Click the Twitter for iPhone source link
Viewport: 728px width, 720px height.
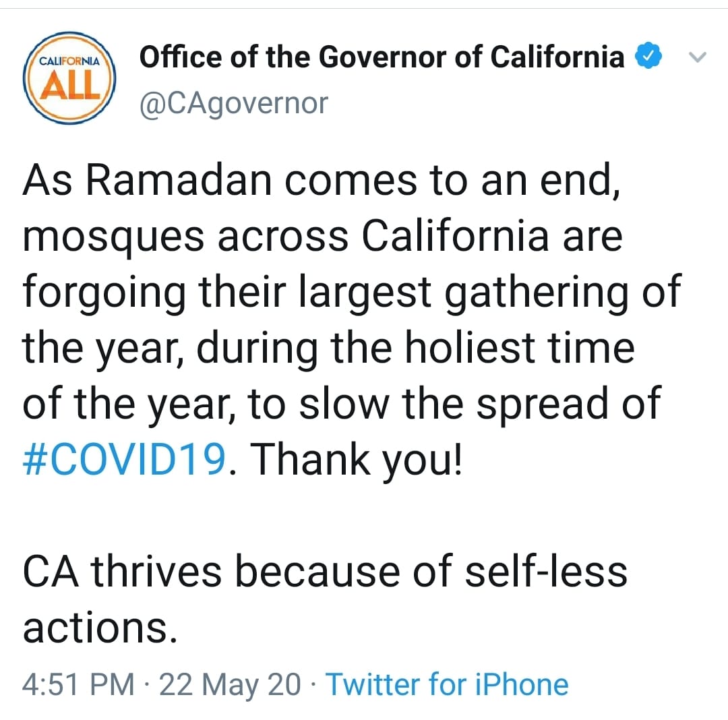(x=447, y=684)
